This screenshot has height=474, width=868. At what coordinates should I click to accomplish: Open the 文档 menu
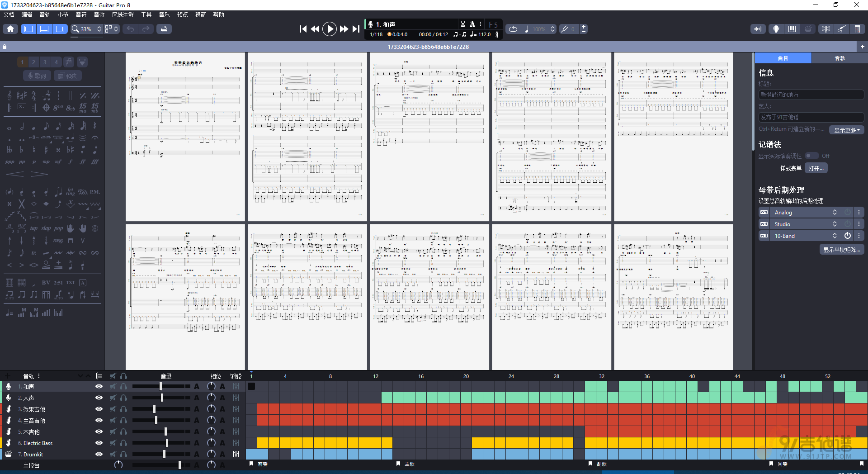(9, 14)
